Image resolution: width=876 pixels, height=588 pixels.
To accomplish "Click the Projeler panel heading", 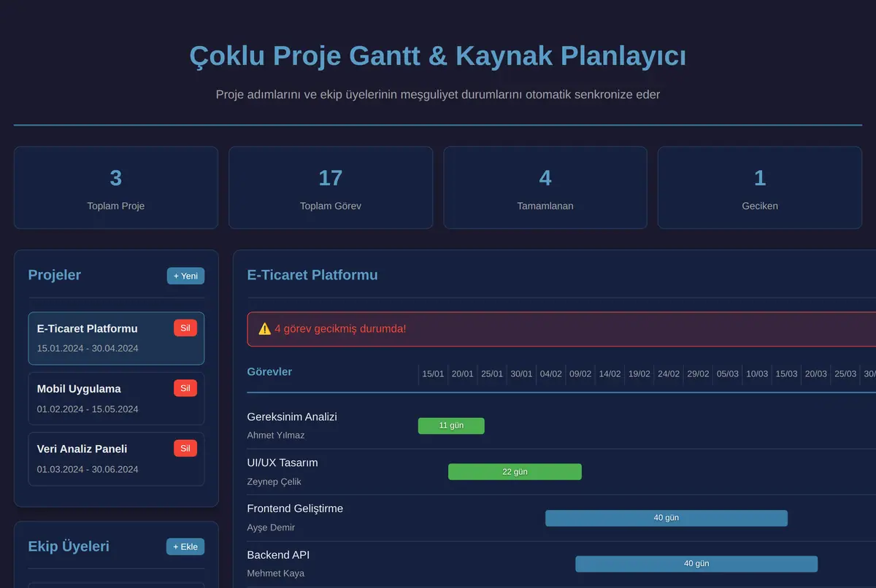I will (x=55, y=275).
